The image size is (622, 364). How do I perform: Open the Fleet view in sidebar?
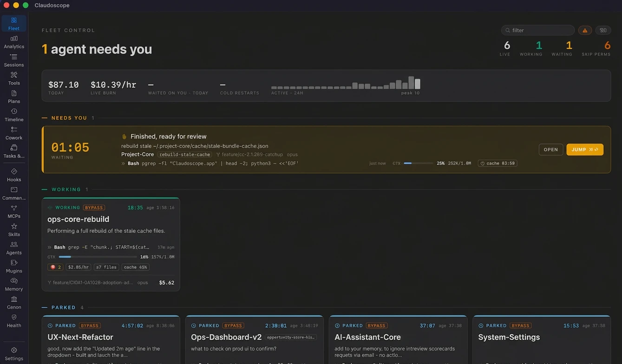(x=14, y=24)
